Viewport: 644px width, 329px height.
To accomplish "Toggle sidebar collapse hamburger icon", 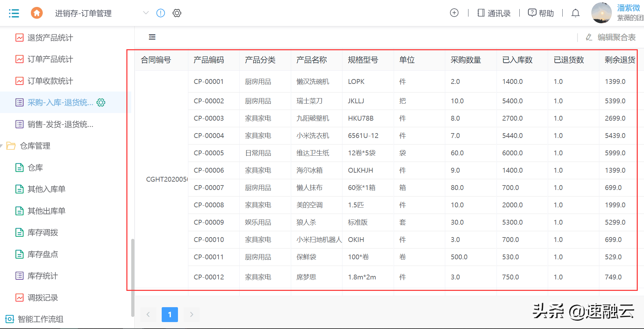I will (152, 37).
